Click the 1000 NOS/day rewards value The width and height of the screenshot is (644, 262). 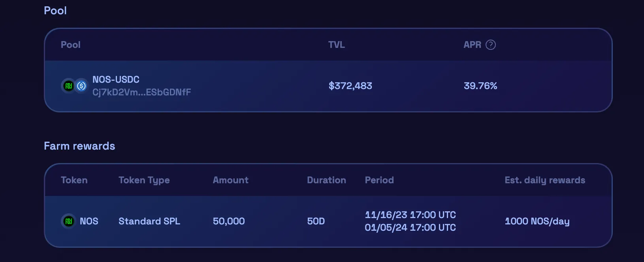pyautogui.click(x=537, y=221)
